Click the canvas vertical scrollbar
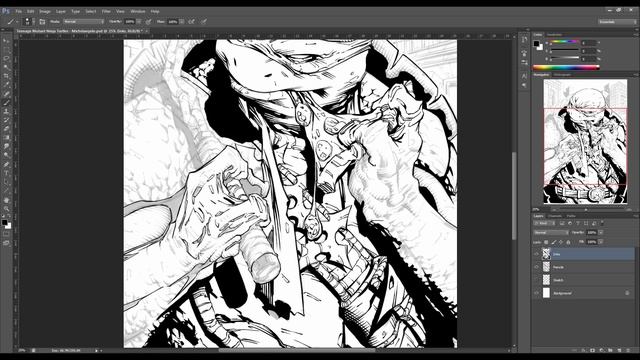The width and height of the screenshot is (640, 360). (514, 196)
